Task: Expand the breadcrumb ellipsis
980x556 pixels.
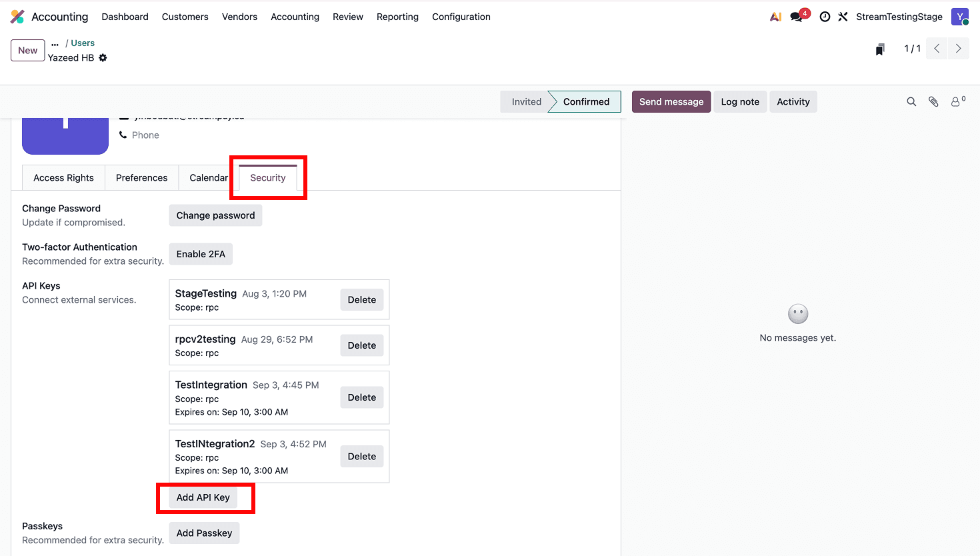Action: pyautogui.click(x=55, y=43)
